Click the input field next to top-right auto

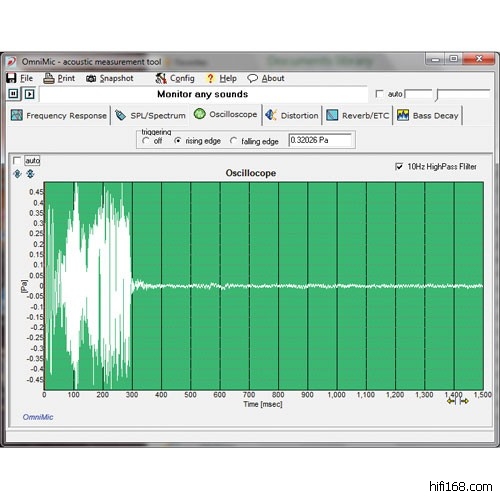[x=418, y=94]
